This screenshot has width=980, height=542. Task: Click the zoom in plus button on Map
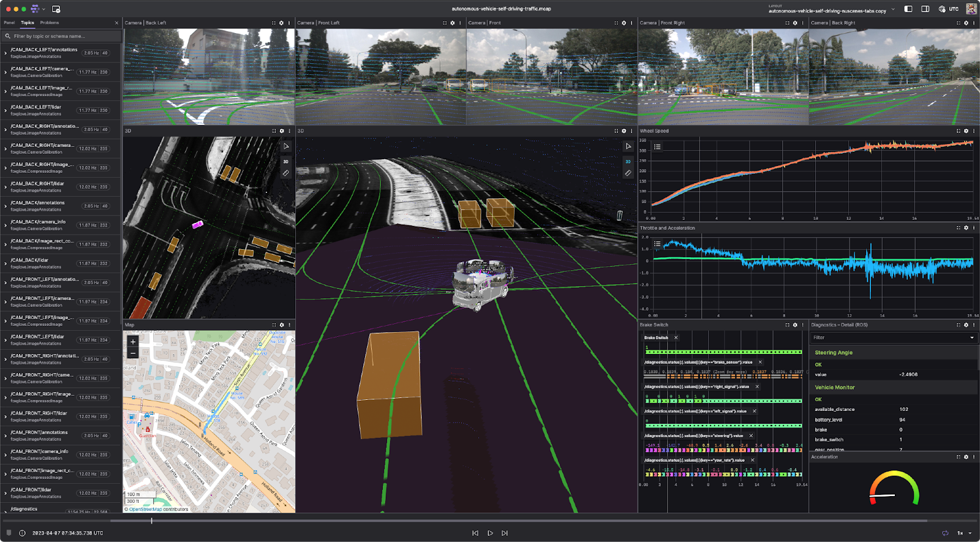click(133, 342)
